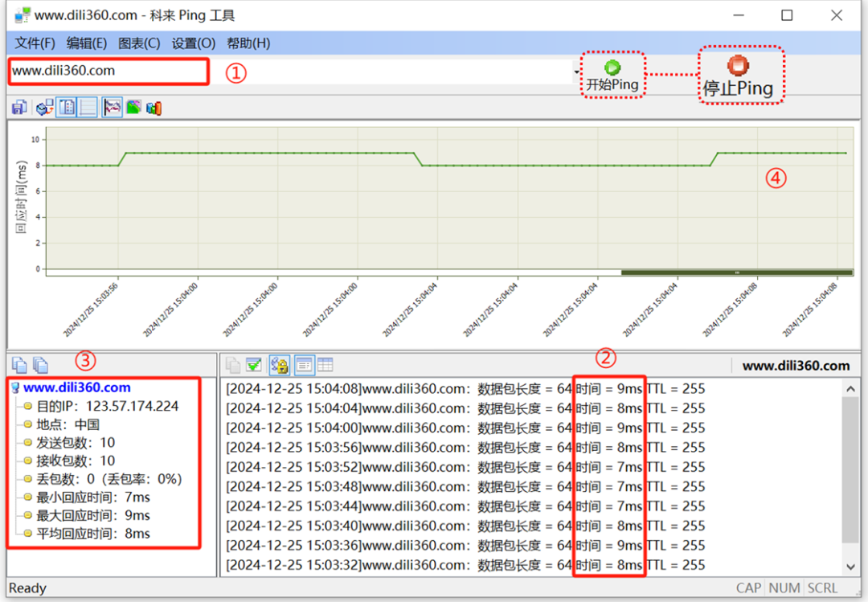The image size is (868, 602).
Task: Open the address history dropdown arrow
Action: (576, 72)
